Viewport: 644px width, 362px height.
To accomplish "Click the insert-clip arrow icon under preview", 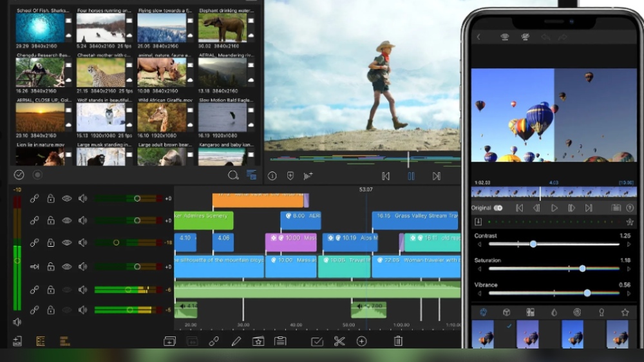I will click(x=308, y=176).
